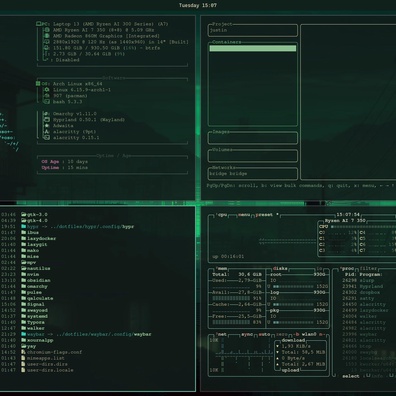Click the disk icon beside 151.80 GiB line
The image size is (396, 396).
click(47, 48)
